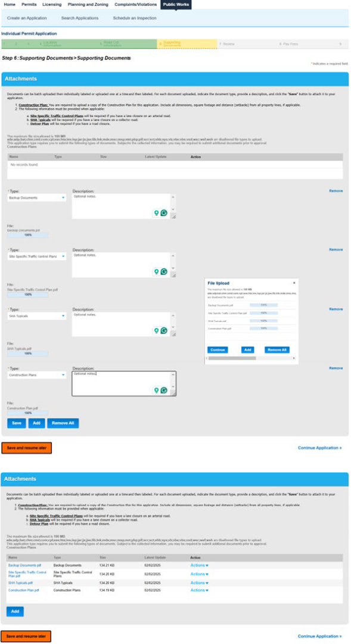Open the Construction Plans type dropdown
351x644 pixels.
click(x=37, y=375)
